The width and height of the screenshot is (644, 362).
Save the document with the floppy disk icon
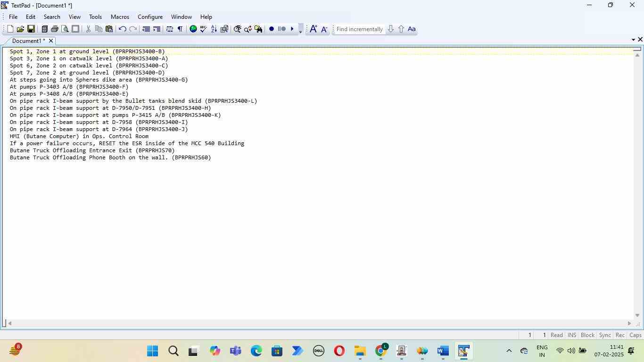tap(31, 29)
